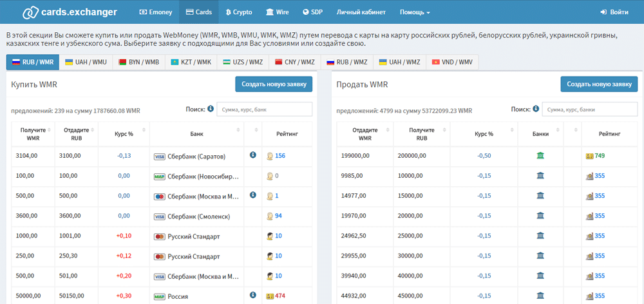Select the -0,50 rate in sell table
644x304 pixels.
[484, 156]
